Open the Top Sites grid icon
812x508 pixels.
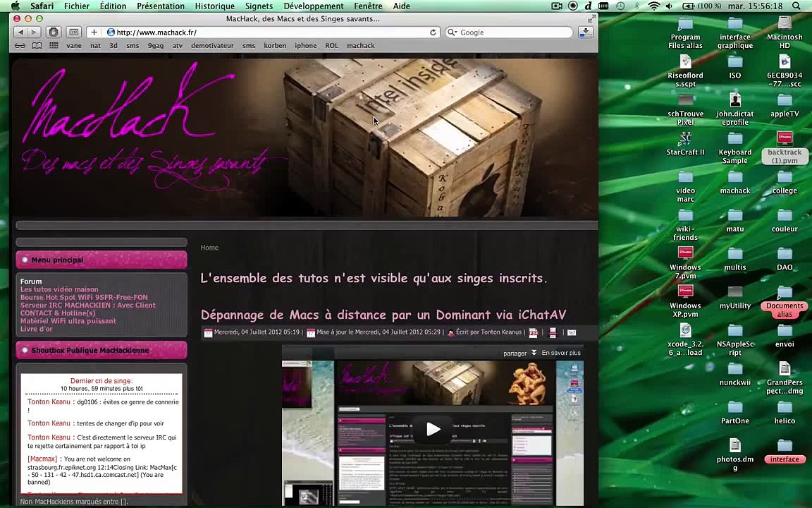coord(54,46)
